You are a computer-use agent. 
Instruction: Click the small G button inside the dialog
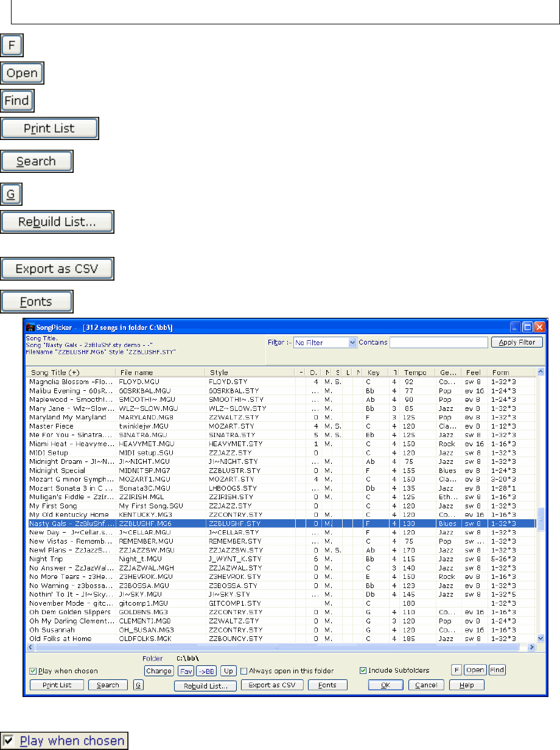(x=138, y=685)
